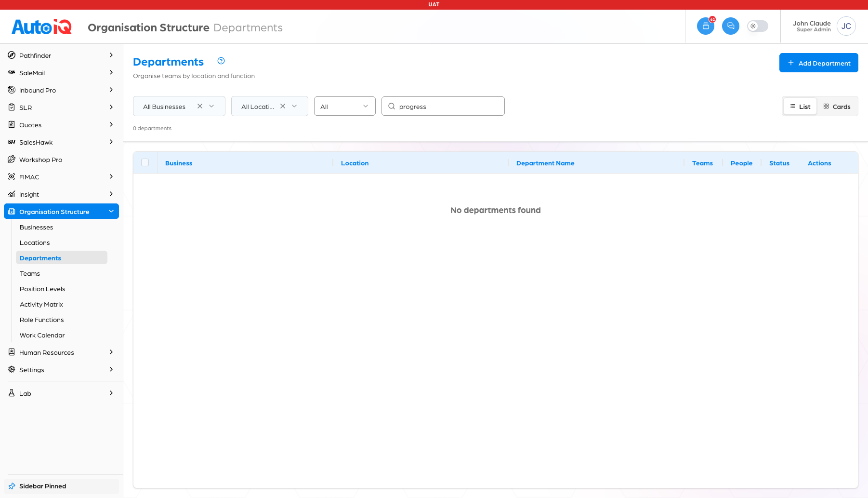Expand the Human Resources menu
This screenshot has width=868, height=498.
pyautogui.click(x=61, y=352)
